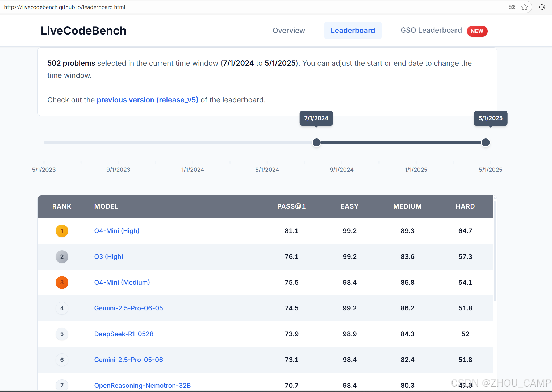Sort by the HARD column header
The width and height of the screenshot is (552, 392).
[x=465, y=206]
